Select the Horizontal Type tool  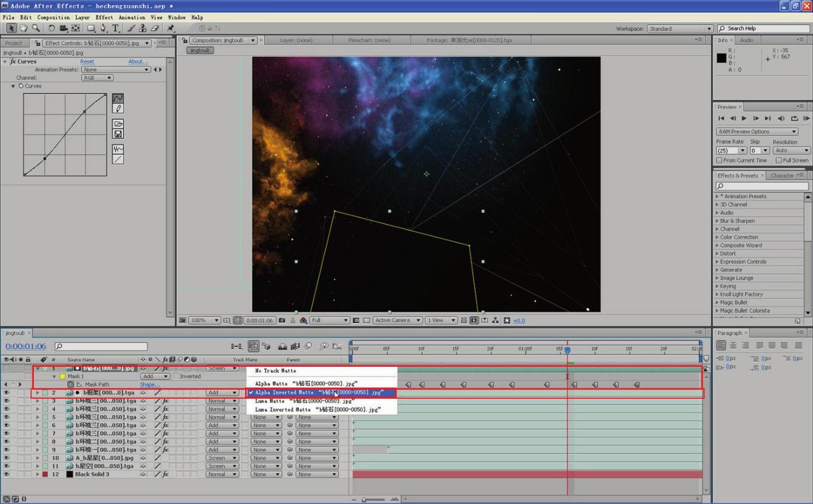[x=115, y=28]
